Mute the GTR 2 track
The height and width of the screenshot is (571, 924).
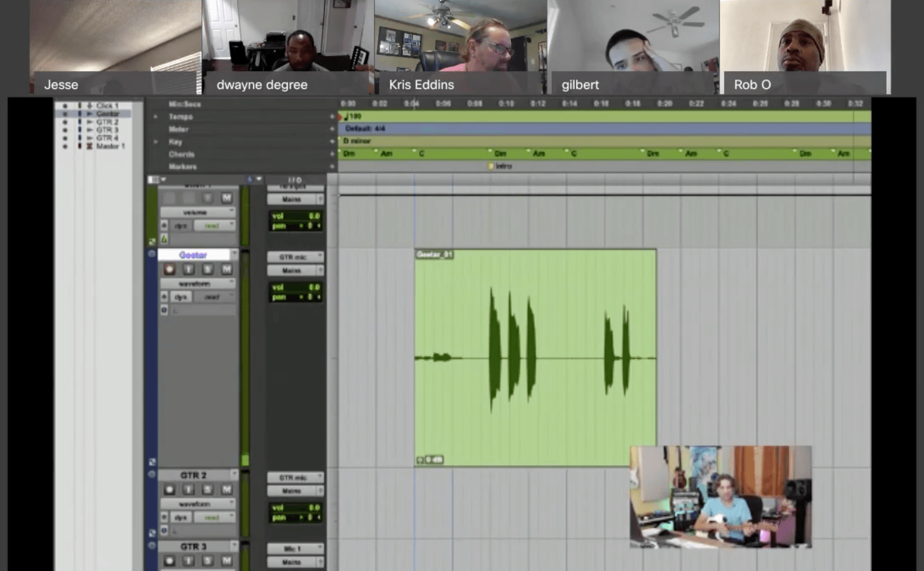click(226, 489)
